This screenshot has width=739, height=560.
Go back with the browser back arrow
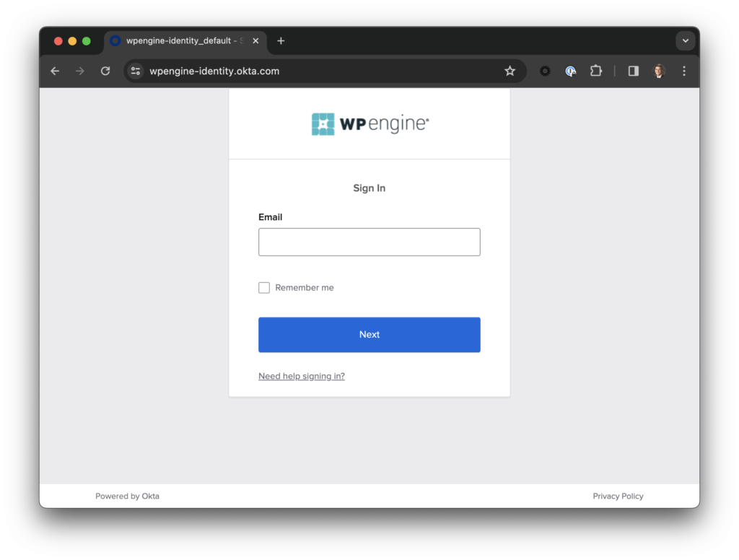pyautogui.click(x=55, y=71)
